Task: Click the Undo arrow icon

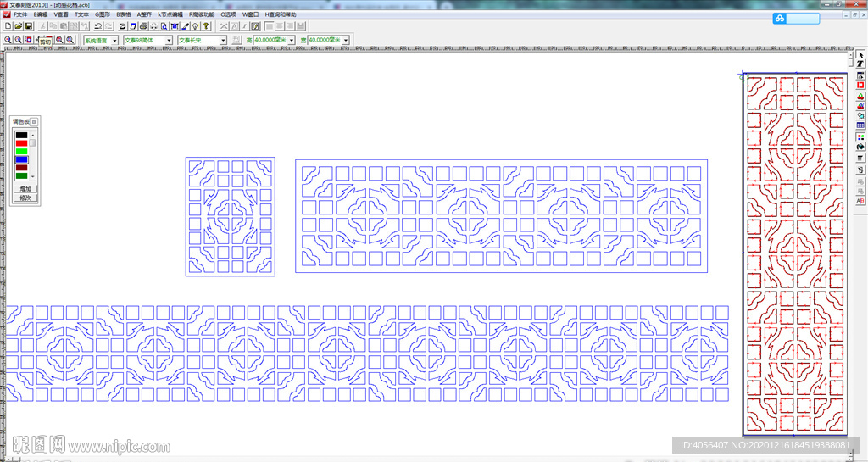Action: point(97,26)
